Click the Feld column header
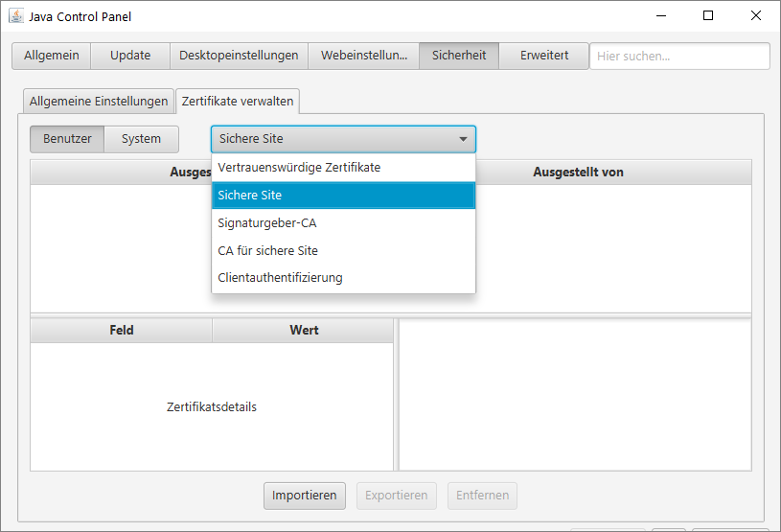The image size is (781, 532). (x=122, y=331)
